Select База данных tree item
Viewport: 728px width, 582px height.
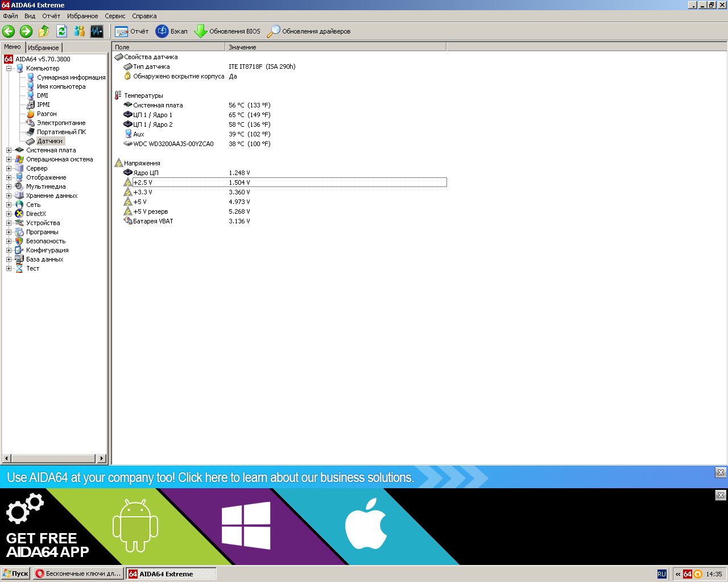[x=44, y=259]
